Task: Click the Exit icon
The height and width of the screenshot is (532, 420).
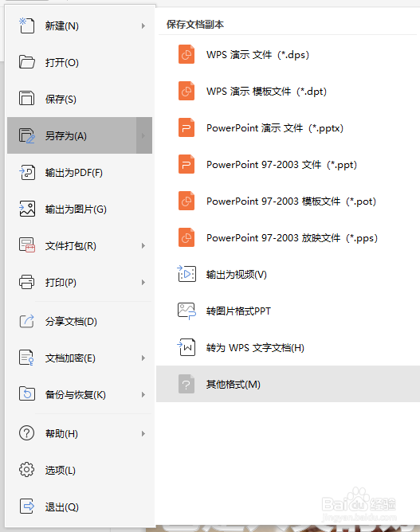Action: coord(27,507)
